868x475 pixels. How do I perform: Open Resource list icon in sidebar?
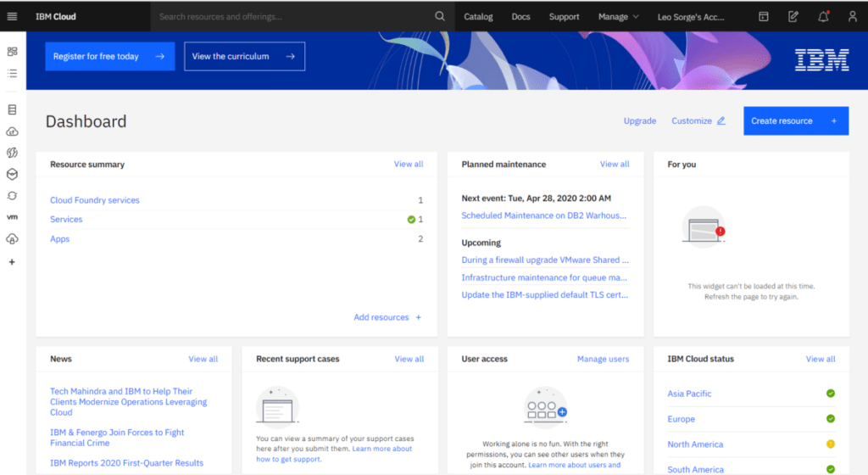12,73
